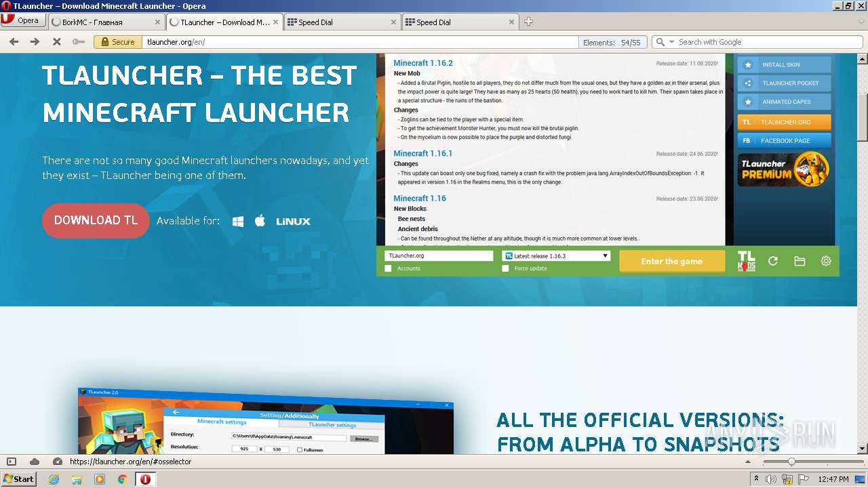Click the Minecraft 1.16 heading
Viewport: 868px width, 488px height.
[x=420, y=198]
